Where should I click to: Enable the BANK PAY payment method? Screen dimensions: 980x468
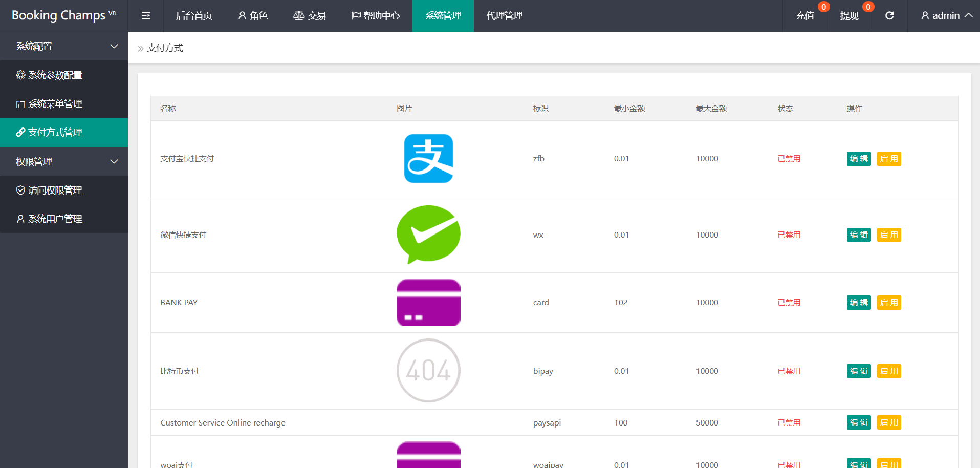click(889, 303)
